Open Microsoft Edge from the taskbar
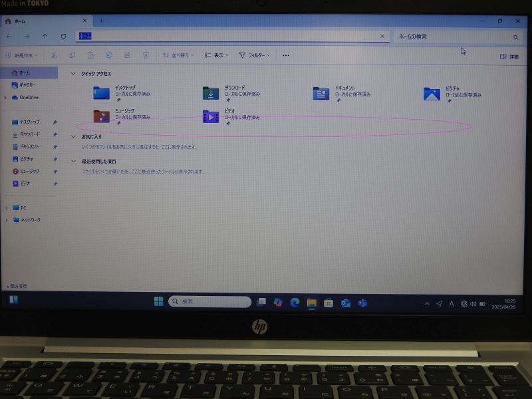 [x=295, y=303]
